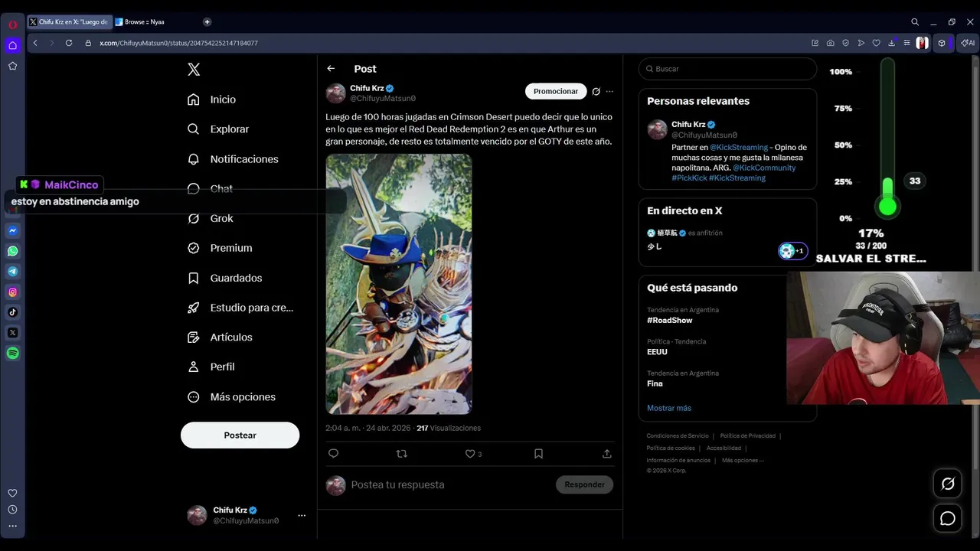Open Messenger in Opera sidebar
This screenshot has height=551, width=980.
coord(13,230)
